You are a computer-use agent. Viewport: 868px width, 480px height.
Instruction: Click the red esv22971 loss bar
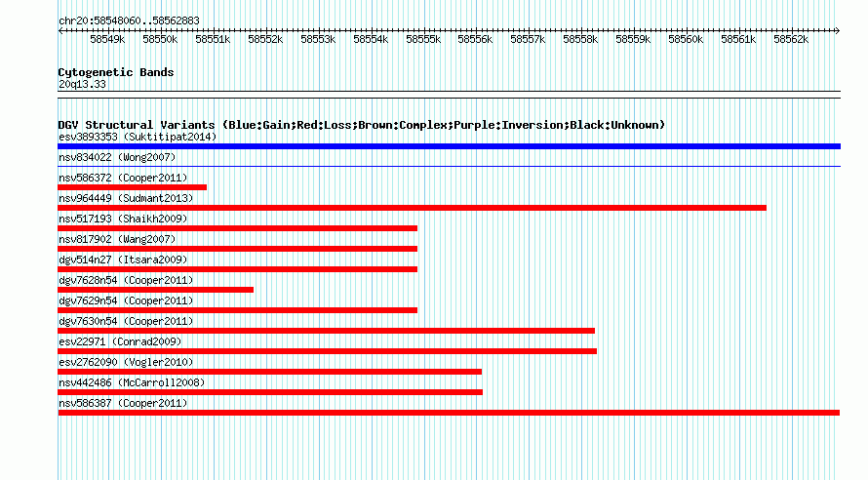coord(327,351)
